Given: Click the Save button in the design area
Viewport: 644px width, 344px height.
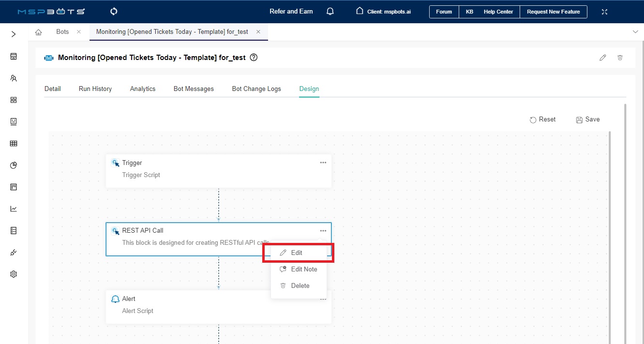Looking at the screenshot, I should [587, 119].
